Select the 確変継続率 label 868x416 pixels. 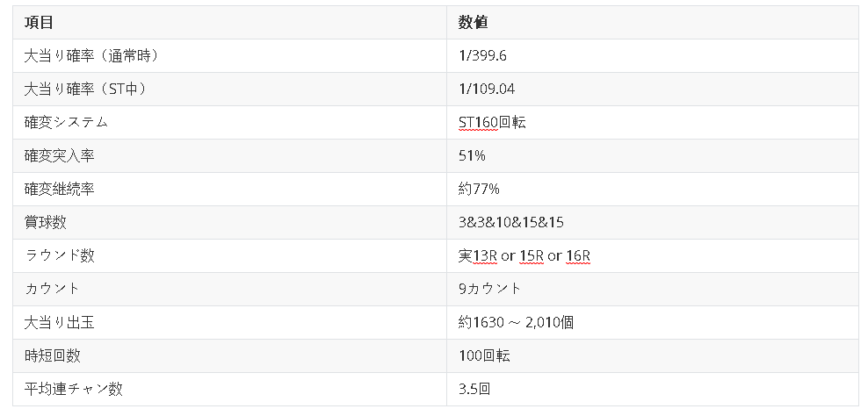click(x=59, y=190)
